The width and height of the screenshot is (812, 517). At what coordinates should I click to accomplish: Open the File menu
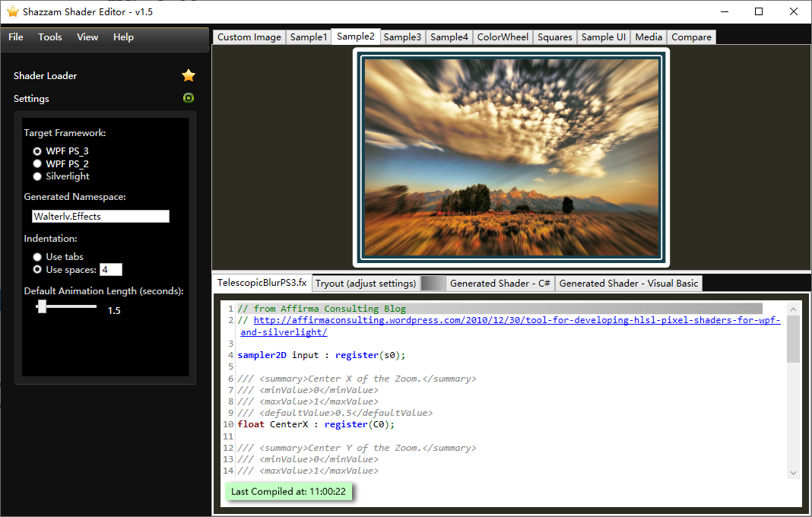click(15, 37)
